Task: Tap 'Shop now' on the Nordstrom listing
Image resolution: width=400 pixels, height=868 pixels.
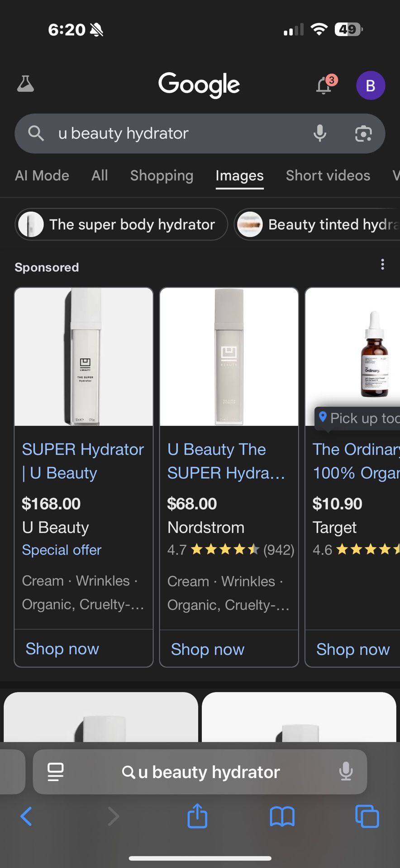Action: pyautogui.click(x=207, y=649)
